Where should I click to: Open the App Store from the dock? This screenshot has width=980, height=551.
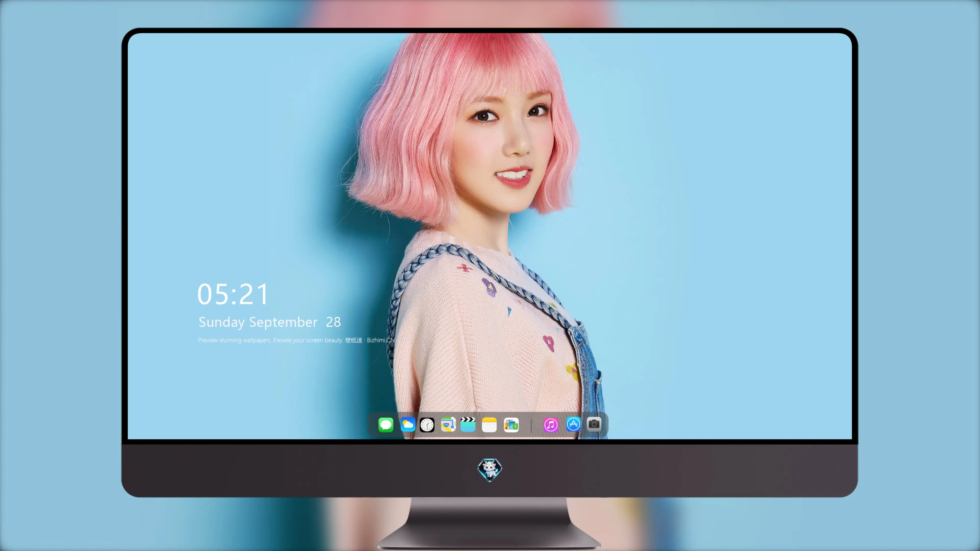pyautogui.click(x=573, y=424)
